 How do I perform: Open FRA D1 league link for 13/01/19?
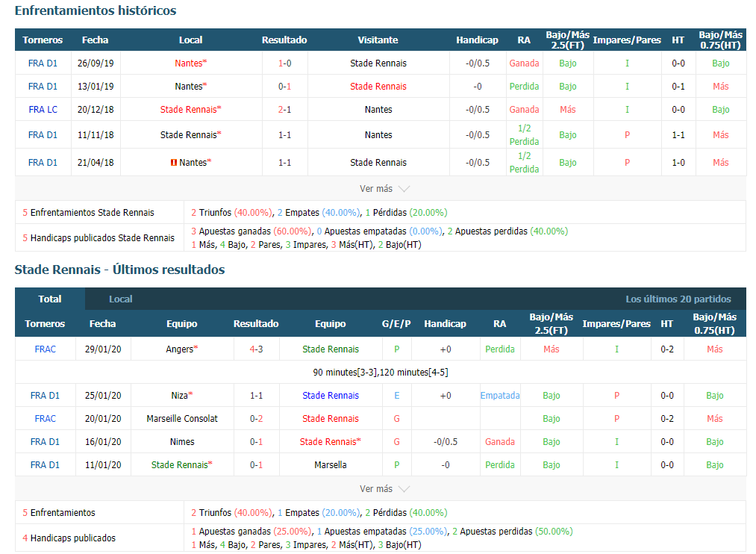(43, 87)
